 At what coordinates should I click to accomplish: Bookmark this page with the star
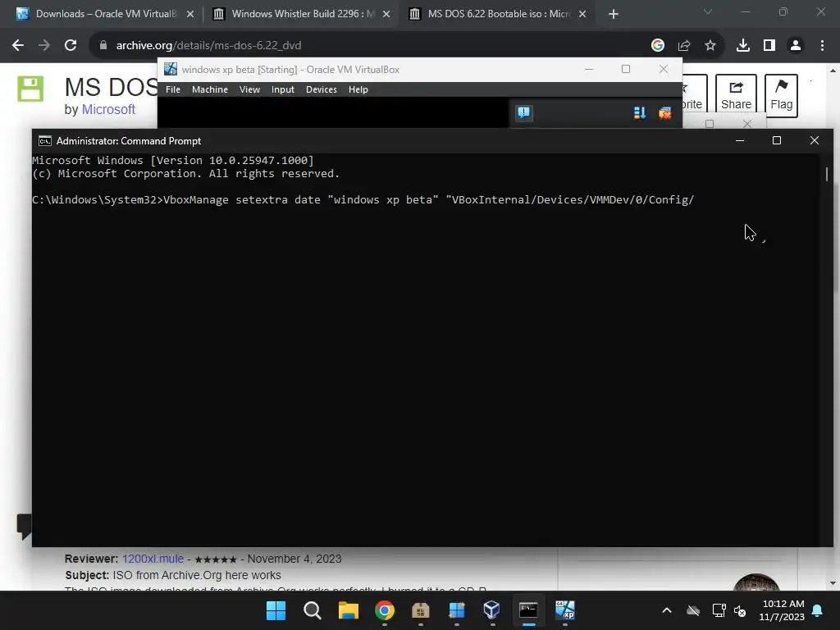point(710,46)
